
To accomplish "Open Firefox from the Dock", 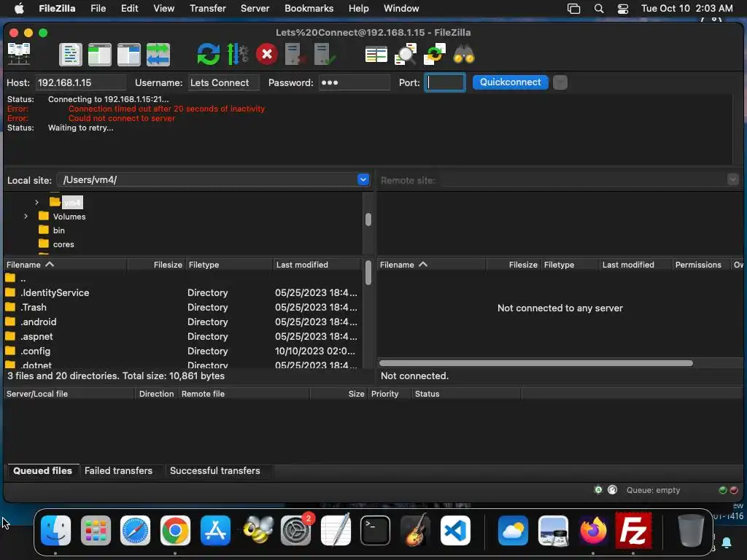I will tap(593, 531).
